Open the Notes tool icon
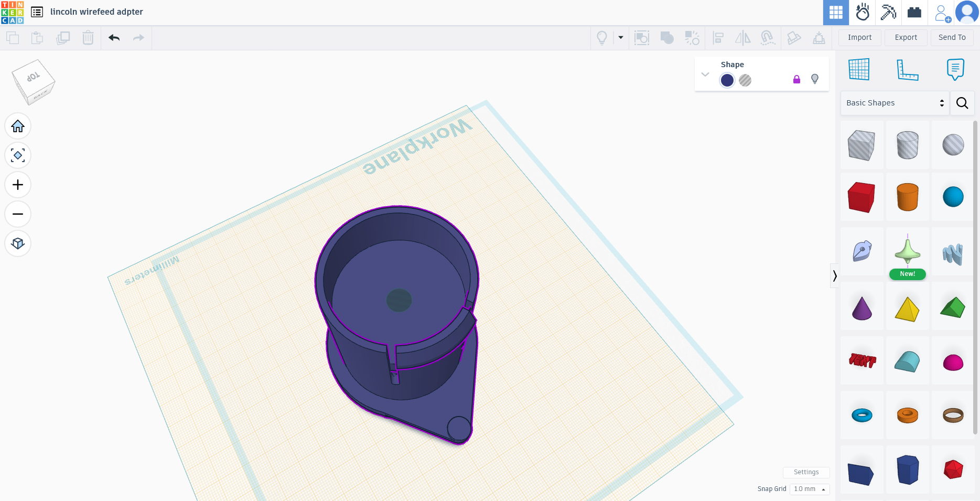 click(x=955, y=69)
